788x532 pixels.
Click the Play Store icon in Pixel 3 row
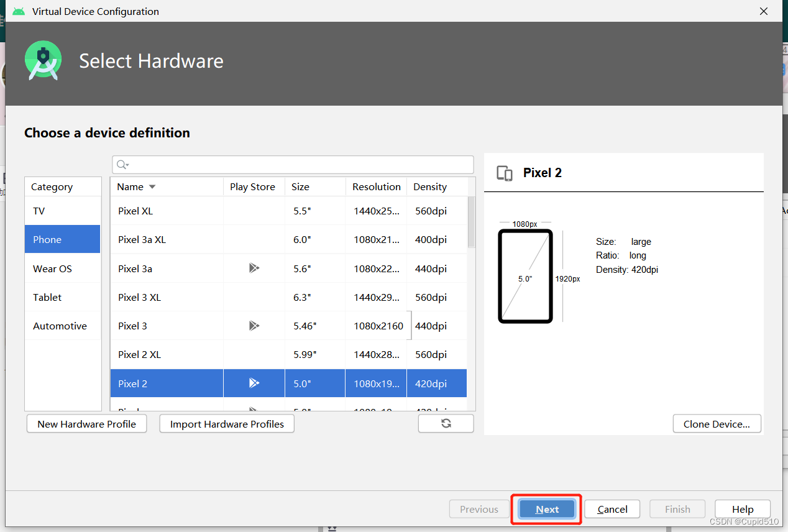(254, 326)
